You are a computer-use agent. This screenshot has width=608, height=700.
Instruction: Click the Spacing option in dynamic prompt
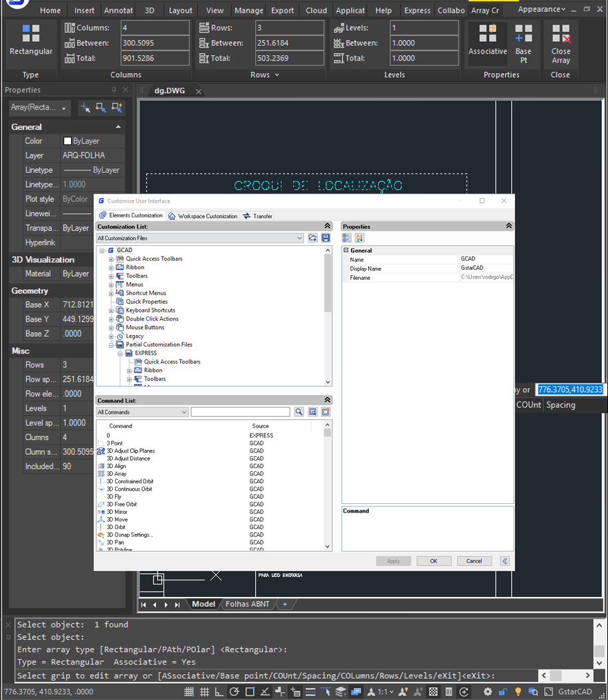click(561, 405)
